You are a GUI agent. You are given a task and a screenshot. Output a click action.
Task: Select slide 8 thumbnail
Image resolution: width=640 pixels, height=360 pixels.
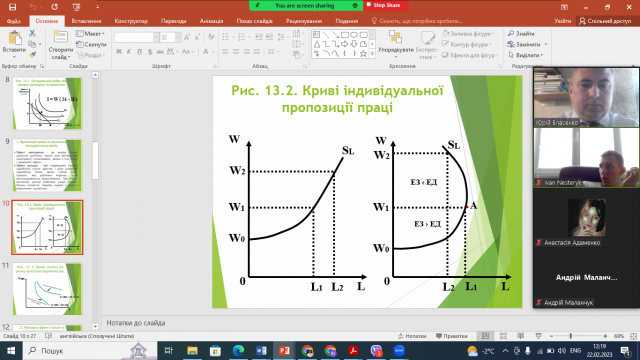[47, 103]
